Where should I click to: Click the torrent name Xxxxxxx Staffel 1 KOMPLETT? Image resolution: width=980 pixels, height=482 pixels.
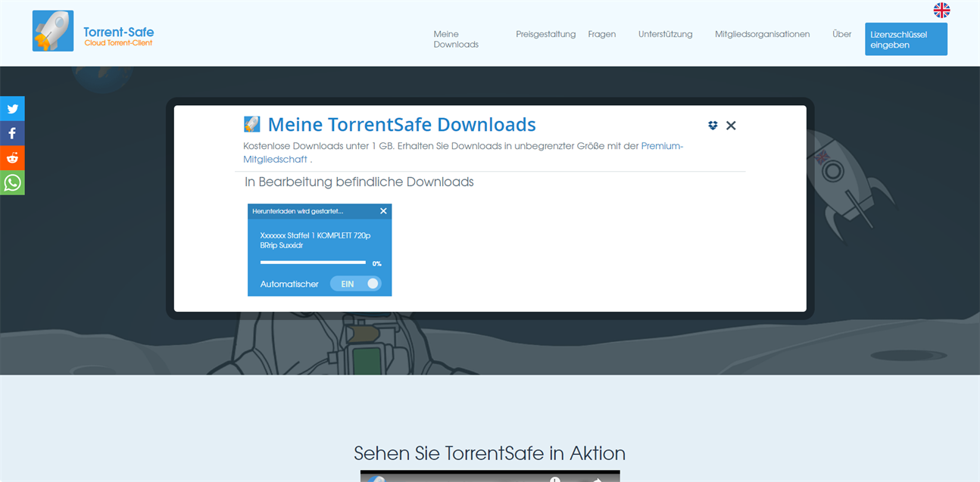[316, 241]
